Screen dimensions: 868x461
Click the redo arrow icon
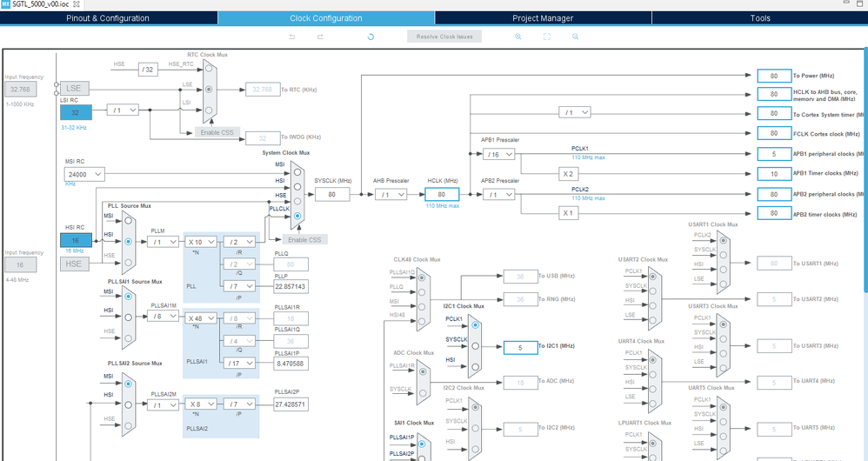(320, 37)
